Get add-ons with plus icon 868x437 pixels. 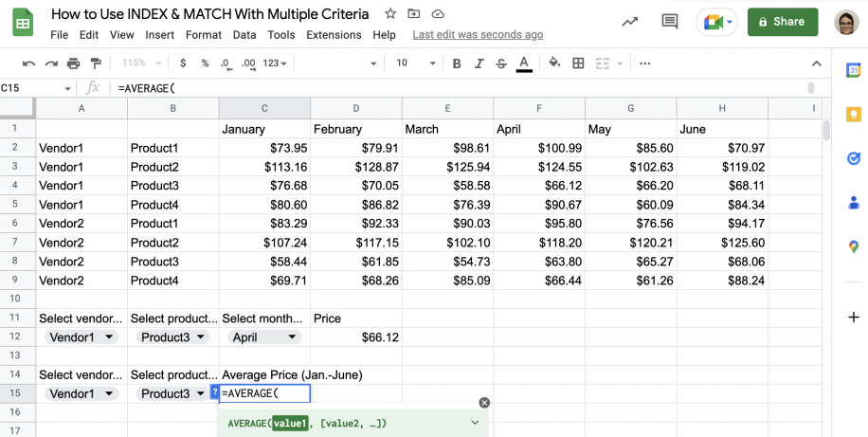click(x=853, y=318)
